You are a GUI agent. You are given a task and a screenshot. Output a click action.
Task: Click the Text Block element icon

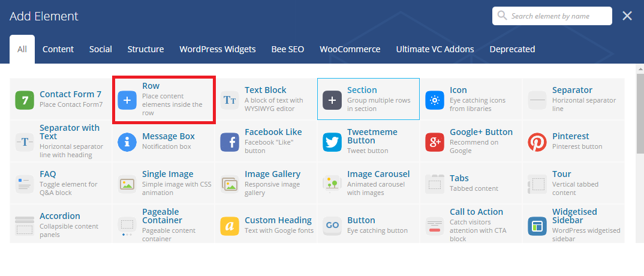230,100
